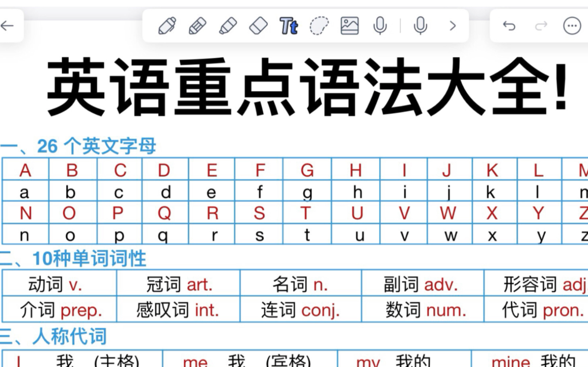Screen dimensions: 588x367
Task: Tap the 动词 v. cell
Action: [59, 283]
